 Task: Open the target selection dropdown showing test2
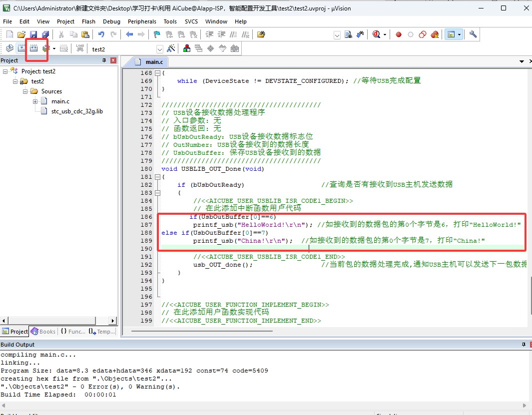coord(160,49)
